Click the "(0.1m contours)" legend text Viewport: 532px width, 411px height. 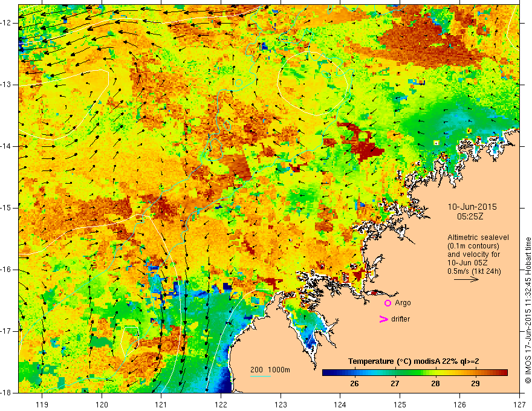pos(473,246)
